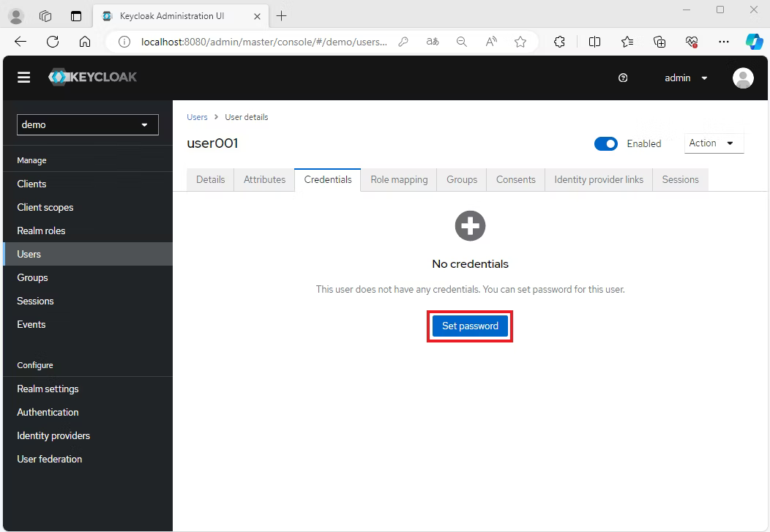Open the tab actions menu icon
The width and height of the screenshot is (770, 532).
[76, 16]
